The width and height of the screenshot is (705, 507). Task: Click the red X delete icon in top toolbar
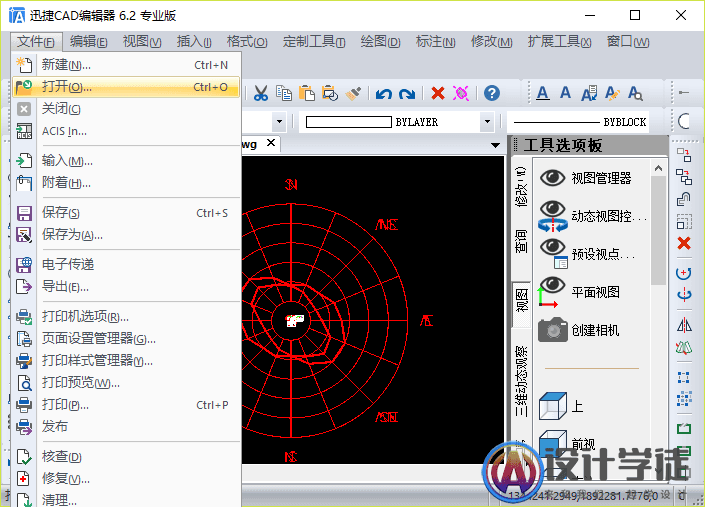pyautogui.click(x=438, y=93)
